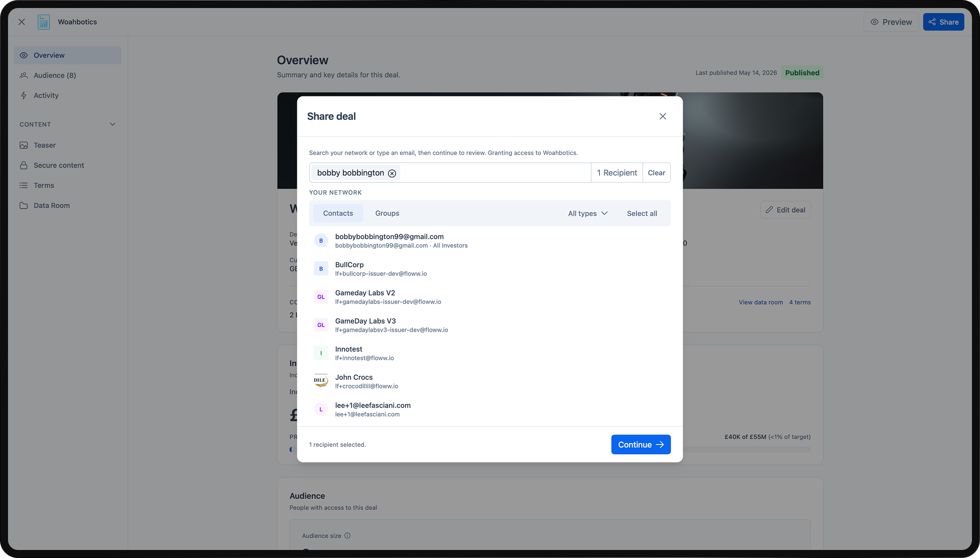
Task: Click the Woahbotics deal logo icon
Action: click(44, 22)
